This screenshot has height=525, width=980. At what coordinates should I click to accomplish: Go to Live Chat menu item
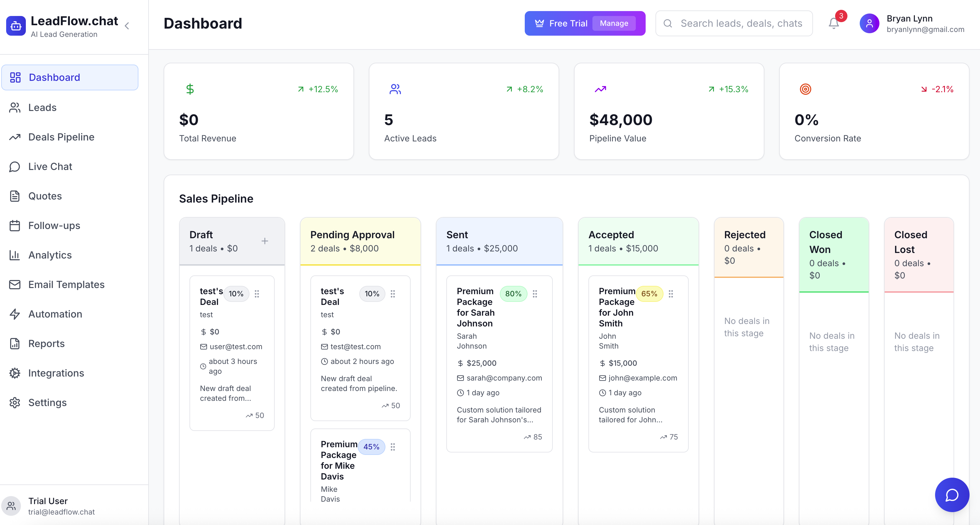[x=50, y=167]
